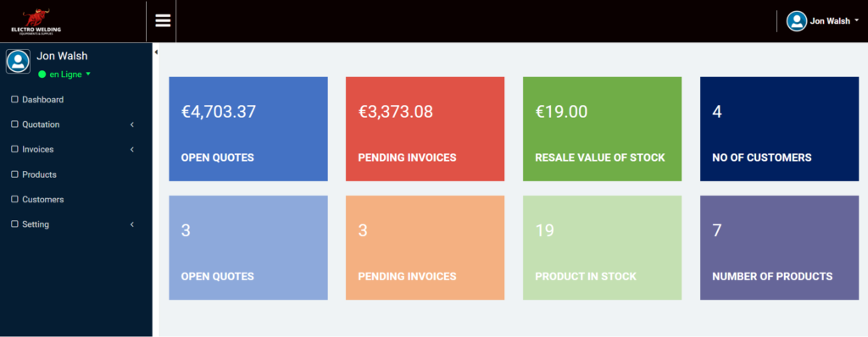Click the green online status dot
Viewport: 868px width, 337px height.
tap(42, 75)
